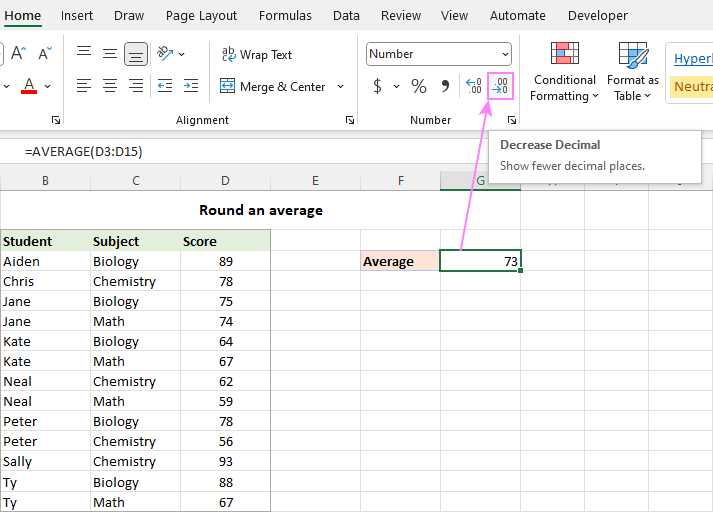Viewport: 713px width, 512px height.
Task: Open the Page Layout tab
Action: click(201, 15)
